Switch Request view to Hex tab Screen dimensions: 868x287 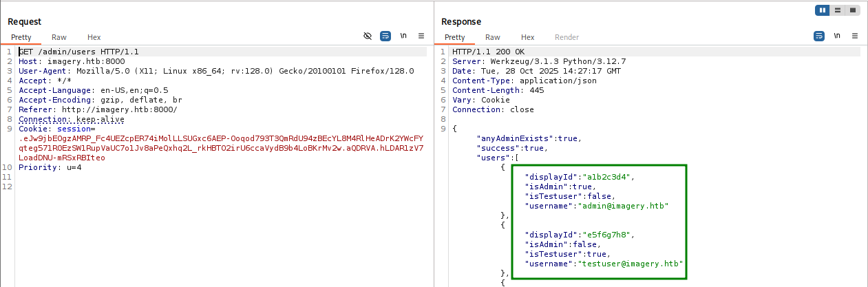pos(94,37)
